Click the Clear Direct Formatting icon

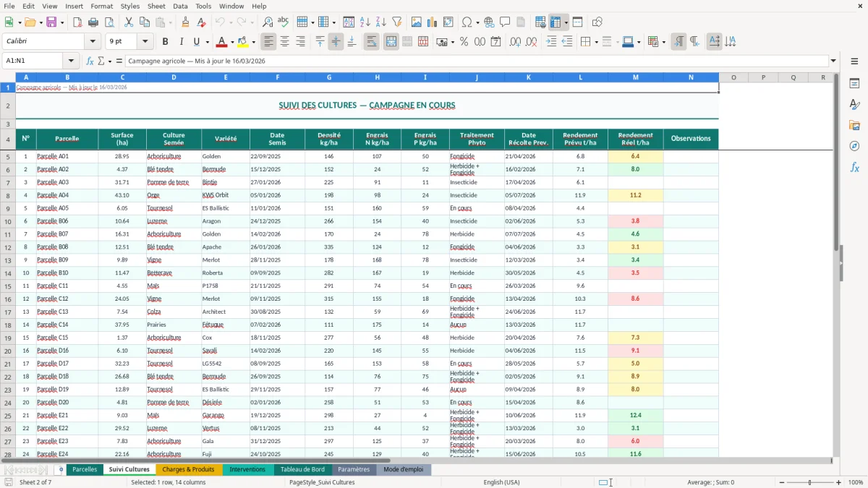pos(201,22)
